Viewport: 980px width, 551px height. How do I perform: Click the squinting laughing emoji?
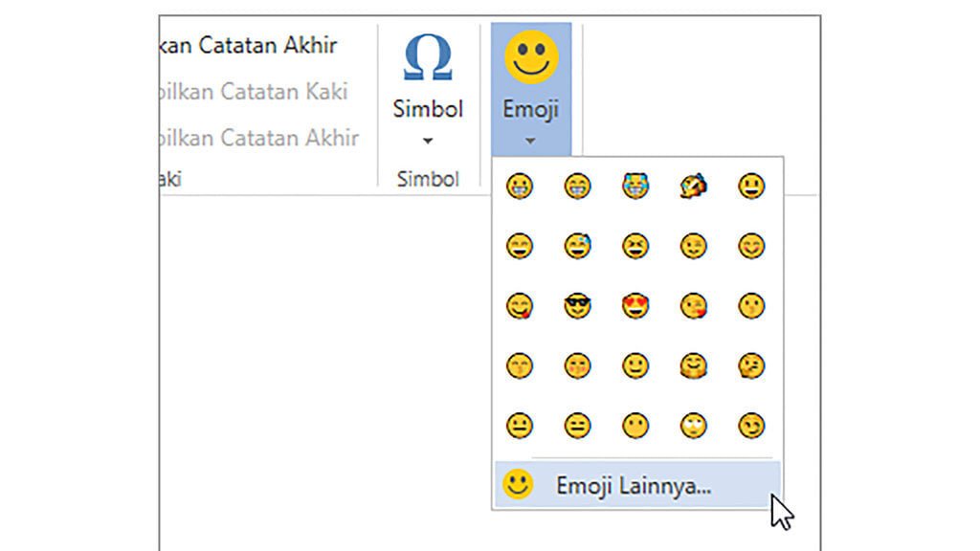pyautogui.click(x=635, y=245)
